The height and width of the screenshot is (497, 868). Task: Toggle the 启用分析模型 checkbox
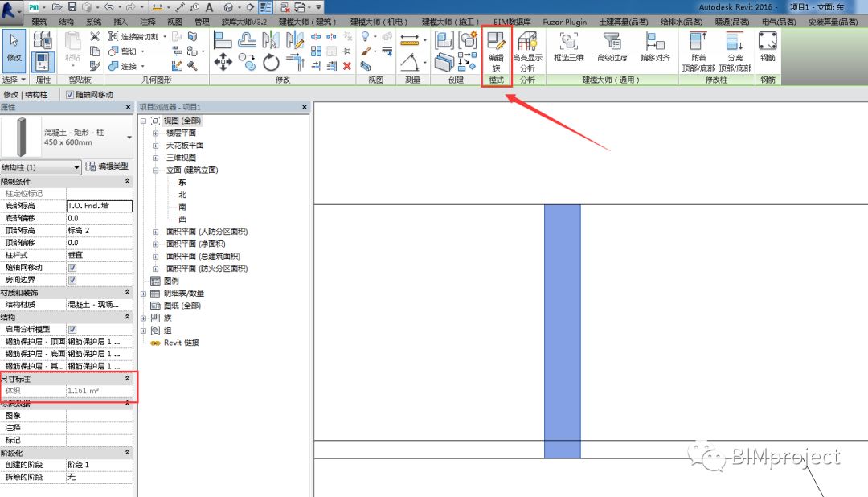click(72, 329)
